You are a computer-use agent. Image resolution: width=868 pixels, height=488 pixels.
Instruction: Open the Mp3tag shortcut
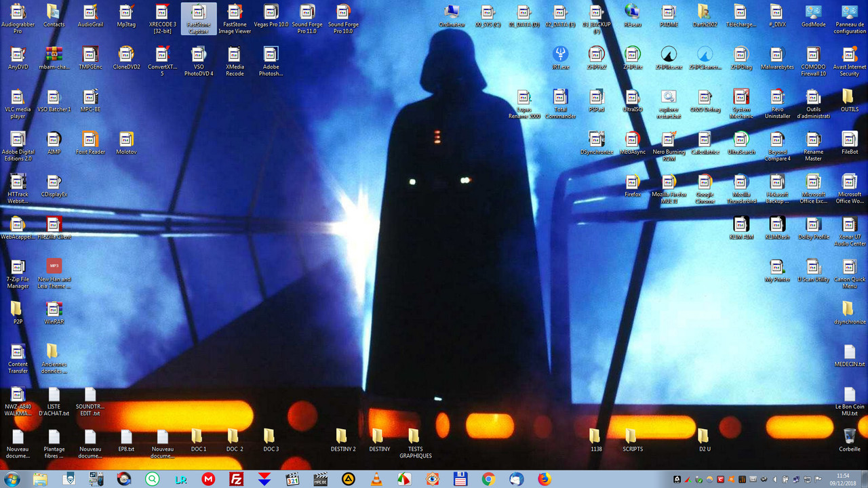(x=126, y=16)
